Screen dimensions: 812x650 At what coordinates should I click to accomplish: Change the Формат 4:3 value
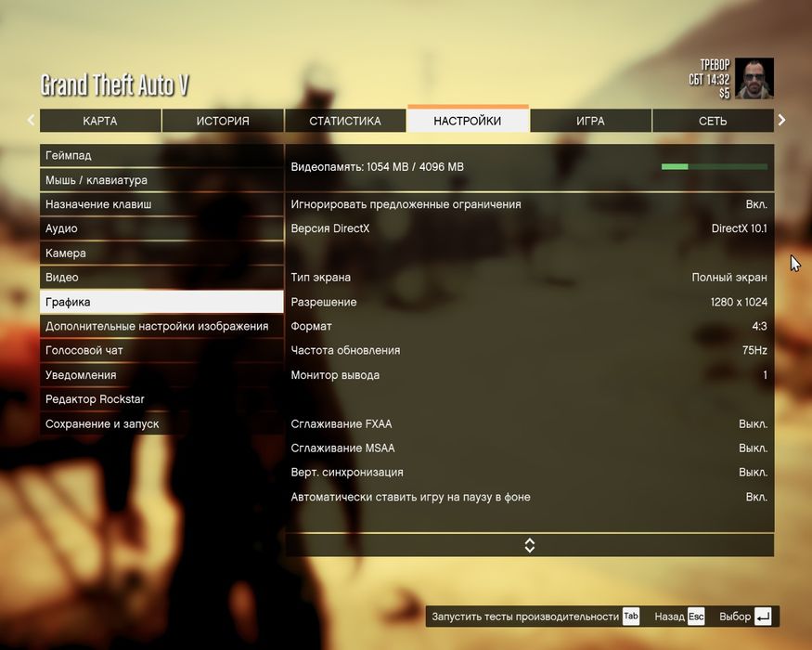pos(529,326)
